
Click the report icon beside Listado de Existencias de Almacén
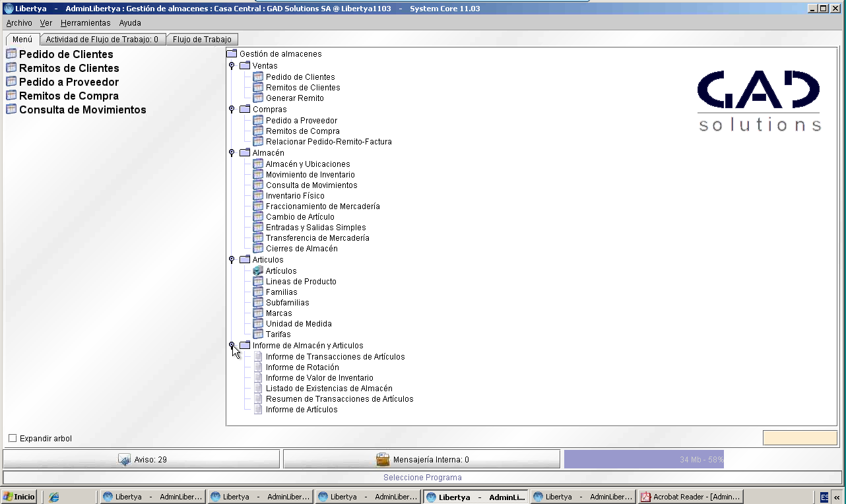click(258, 389)
